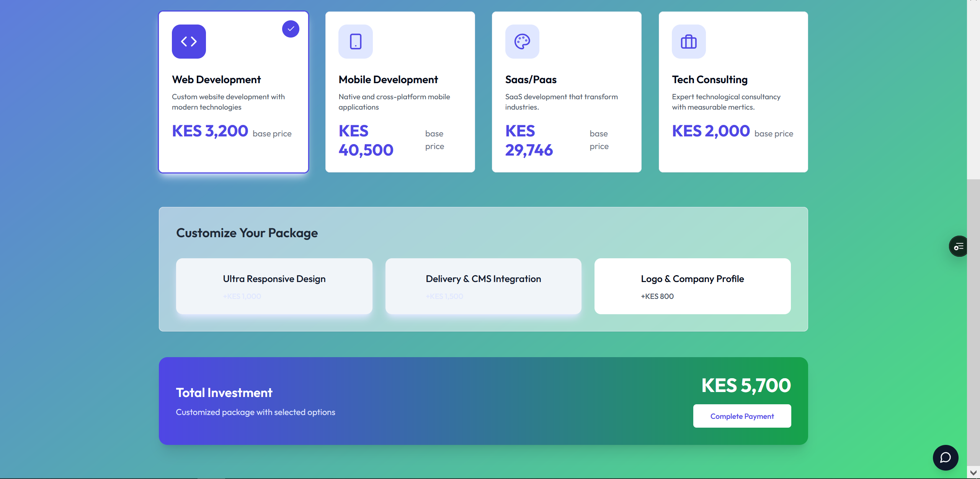Click the selected checkmark badge on Web Development
980x479 pixels.
291,29
